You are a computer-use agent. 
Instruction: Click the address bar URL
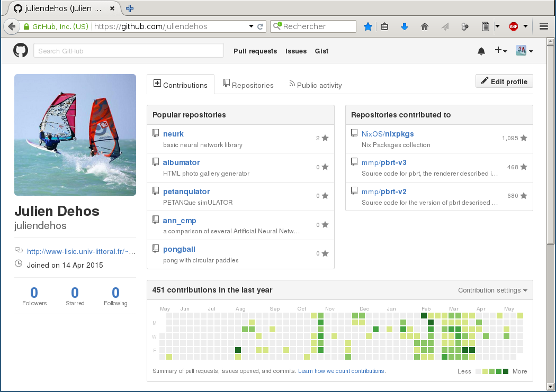point(151,26)
